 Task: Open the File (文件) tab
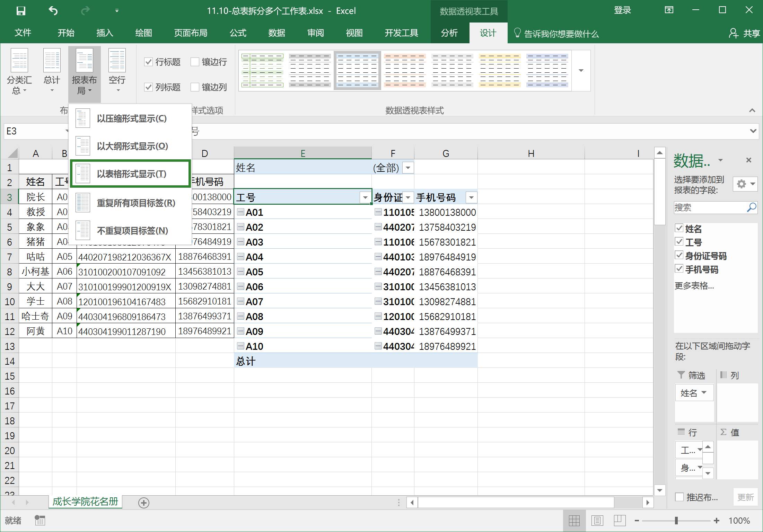(x=23, y=33)
